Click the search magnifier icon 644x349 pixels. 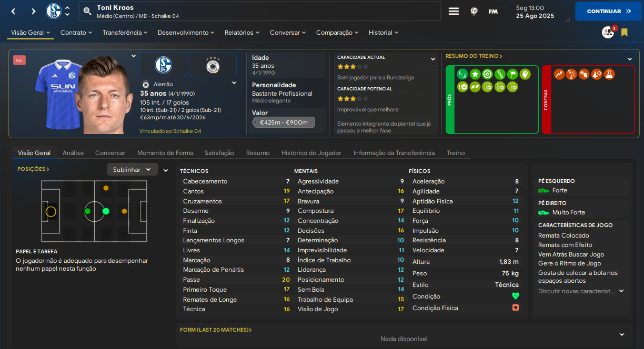point(87,11)
